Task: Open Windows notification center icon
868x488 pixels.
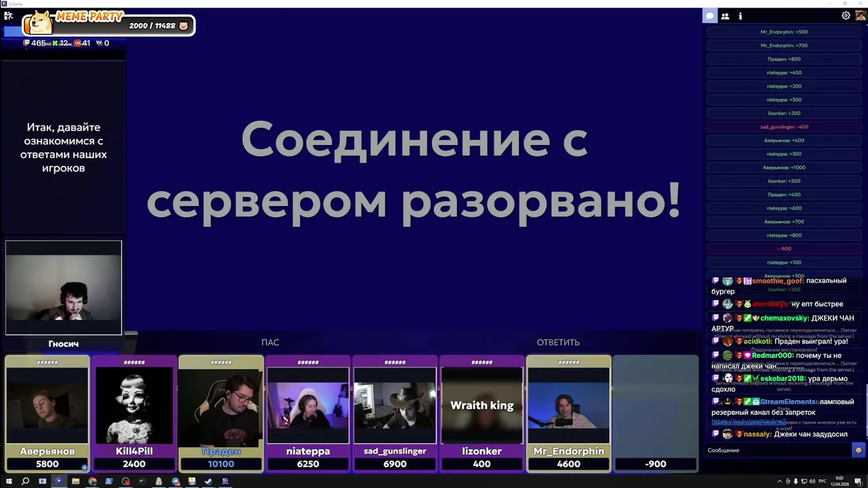Action: click(x=858, y=481)
